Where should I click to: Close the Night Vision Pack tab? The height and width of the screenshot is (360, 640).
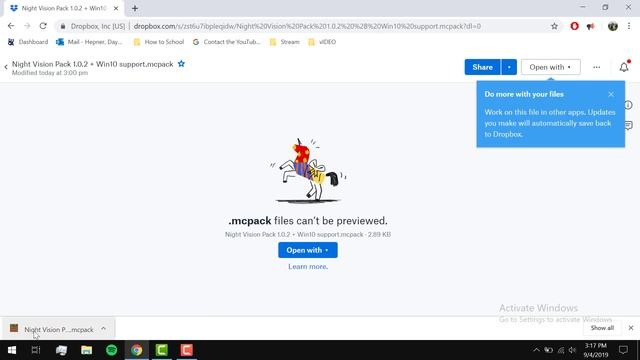(116, 8)
